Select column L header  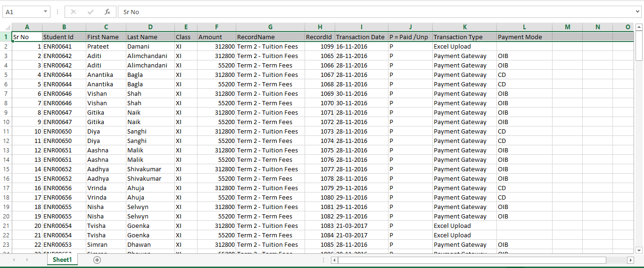[x=524, y=27]
